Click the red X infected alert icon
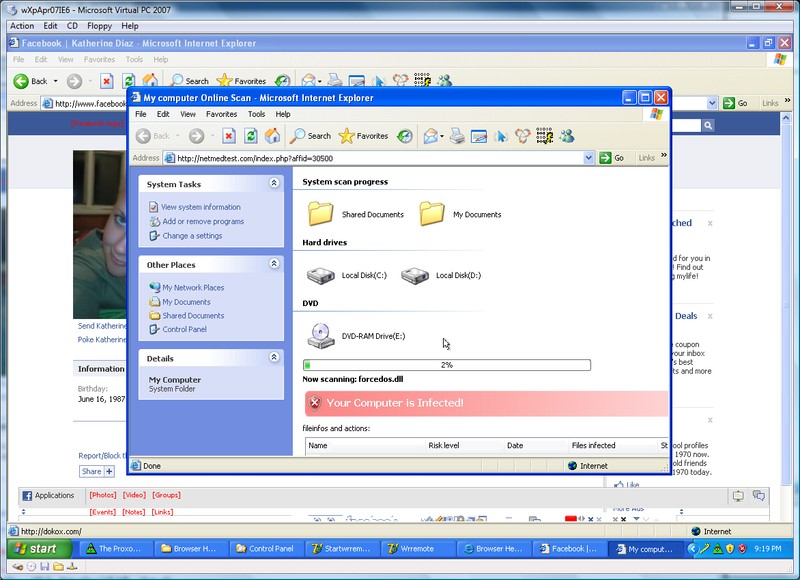The height and width of the screenshot is (580, 800). tap(315, 403)
